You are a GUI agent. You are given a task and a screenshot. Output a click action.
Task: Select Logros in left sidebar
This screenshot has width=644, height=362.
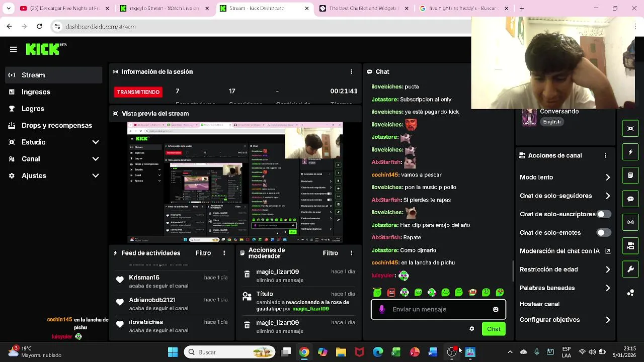[x=53, y=109]
